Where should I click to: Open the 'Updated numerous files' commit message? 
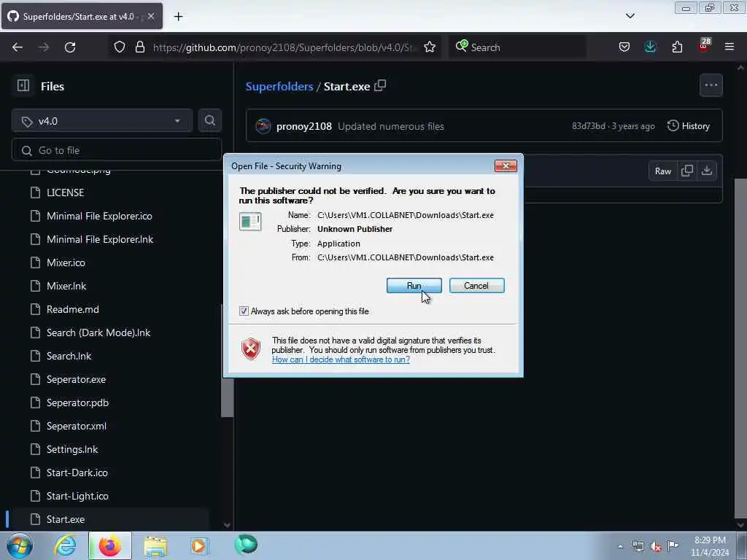391,126
